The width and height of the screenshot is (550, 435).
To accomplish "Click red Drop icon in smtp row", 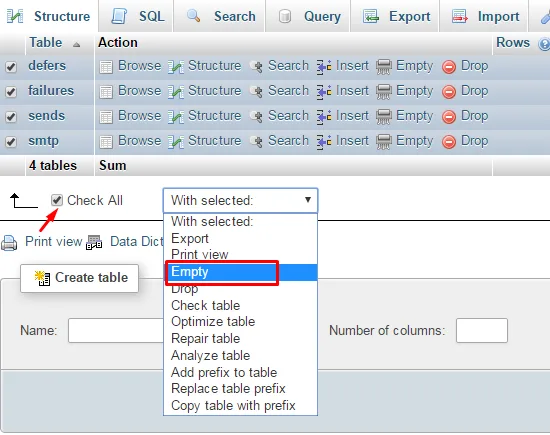I will pyautogui.click(x=449, y=142).
